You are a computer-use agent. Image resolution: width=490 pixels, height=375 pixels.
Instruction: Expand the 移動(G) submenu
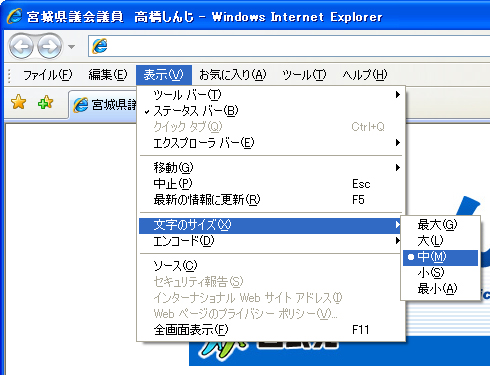click(x=271, y=167)
